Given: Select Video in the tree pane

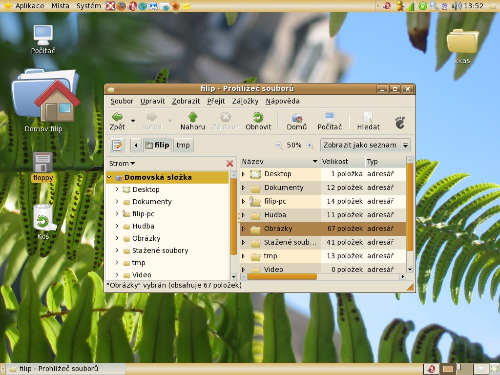Looking at the screenshot, I should tap(141, 275).
